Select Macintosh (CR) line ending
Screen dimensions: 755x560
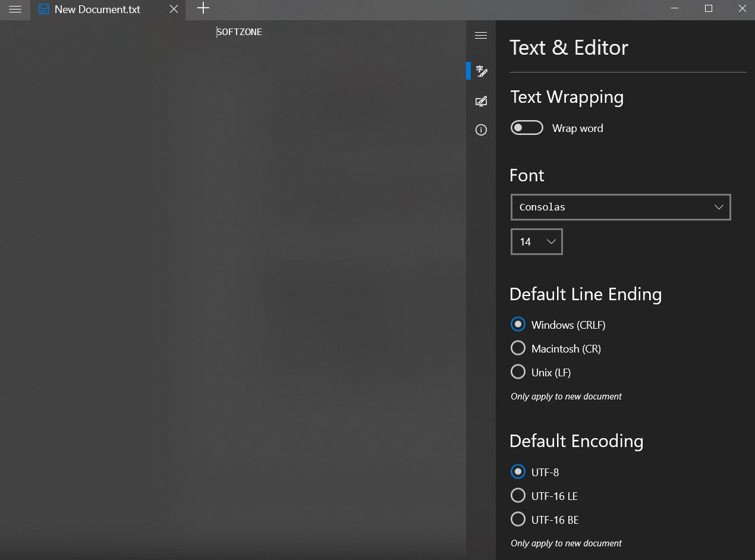pos(518,348)
